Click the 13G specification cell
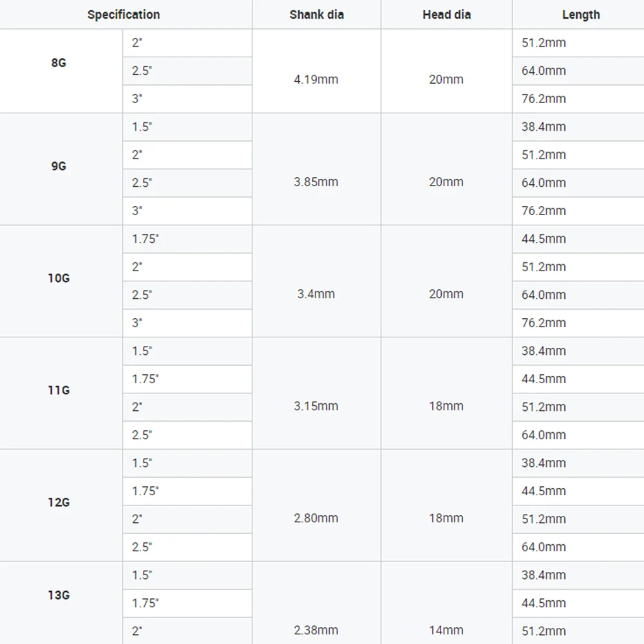Image resolution: width=644 pixels, height=644 pixels. [x=59, y=595]
